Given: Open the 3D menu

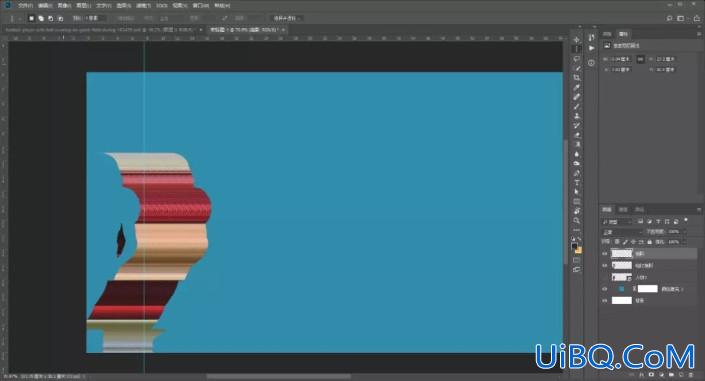Looking at the screenshot, I should click(162, 5).
